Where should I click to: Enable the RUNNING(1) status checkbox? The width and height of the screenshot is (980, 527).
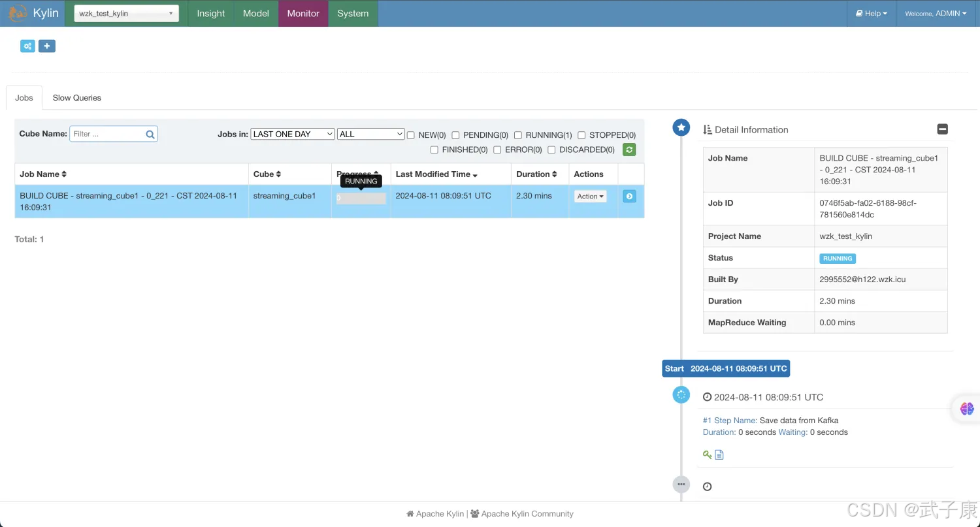518,135
